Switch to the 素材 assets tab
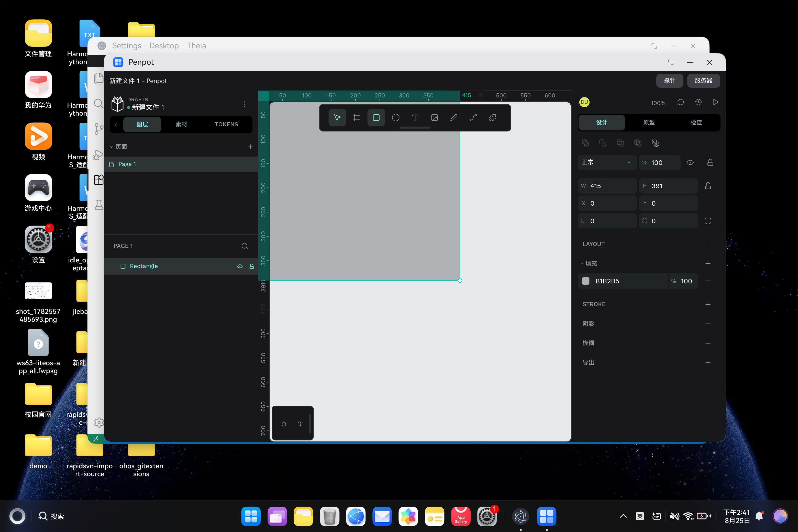The image size is (798, 532). coord(181,125)
